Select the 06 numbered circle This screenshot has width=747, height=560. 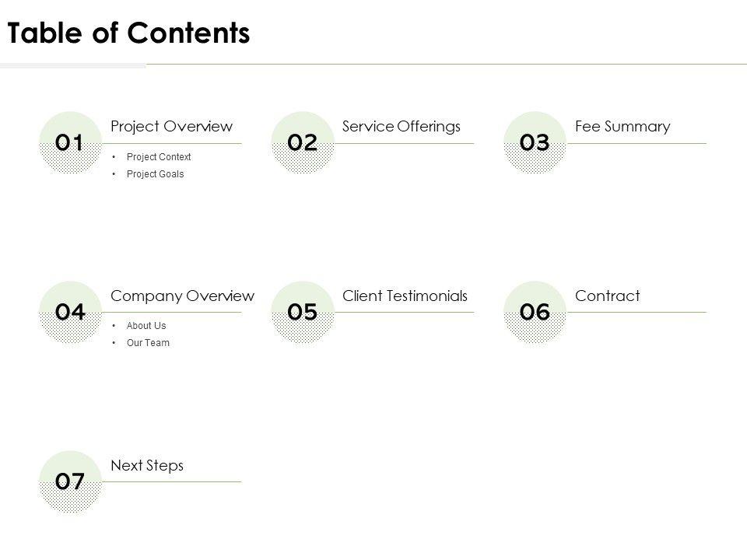coord(535,312)
